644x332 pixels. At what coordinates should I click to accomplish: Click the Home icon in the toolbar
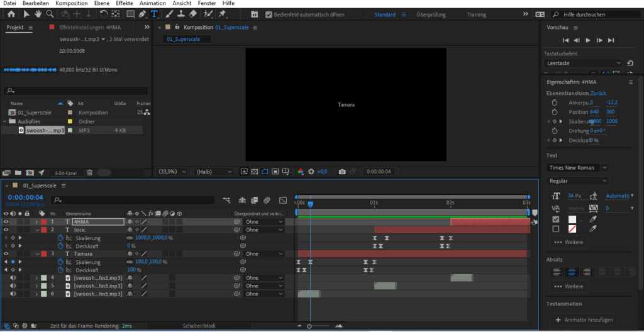(11, 14)
